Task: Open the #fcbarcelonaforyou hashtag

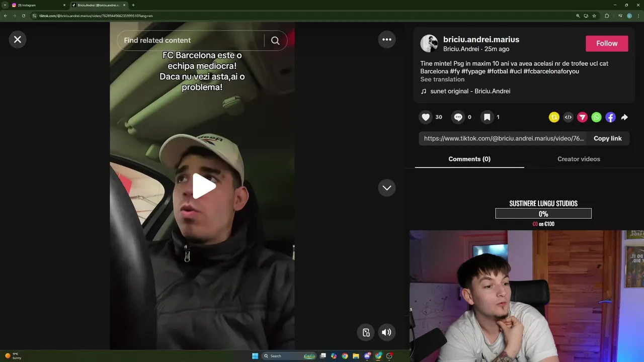Action: [x=551, y=71]
